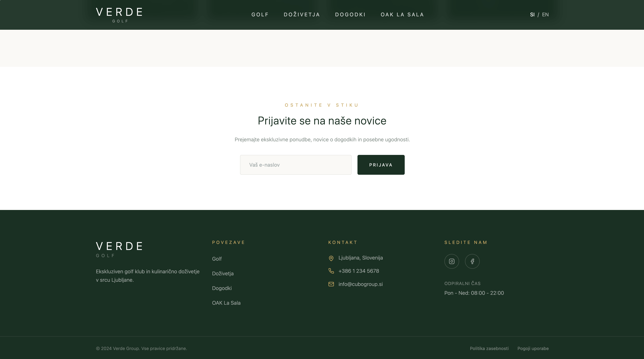This screenshot has height=359, width=644.
Task: Focus the Vaš e-naslov email field
Action: point(296,165)
